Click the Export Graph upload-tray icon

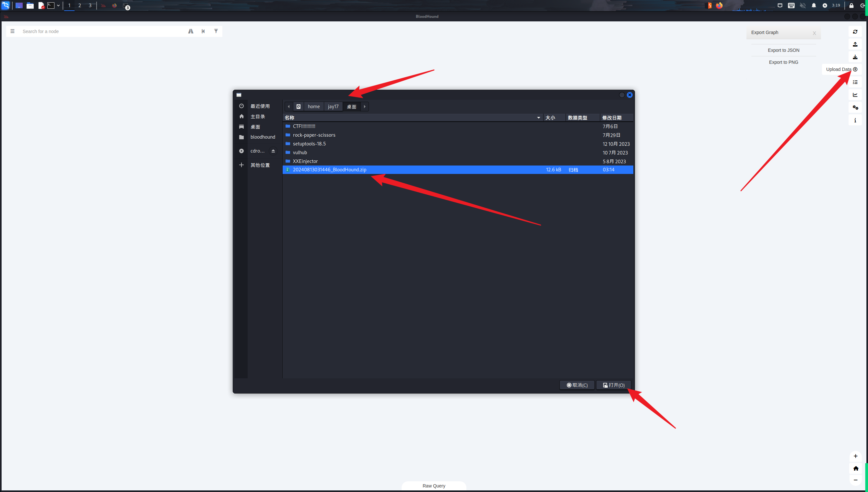(x=855, y=44)
